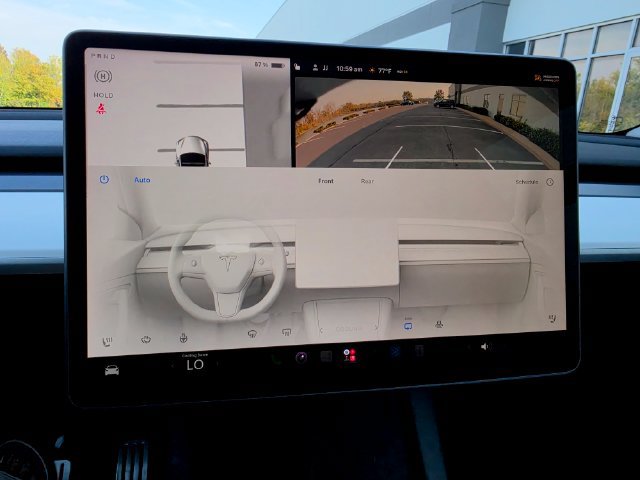Viewport: 640px width, 480px height.
Task: Raise temperature with arrow right of LO
Action: [x=217, y=364]
